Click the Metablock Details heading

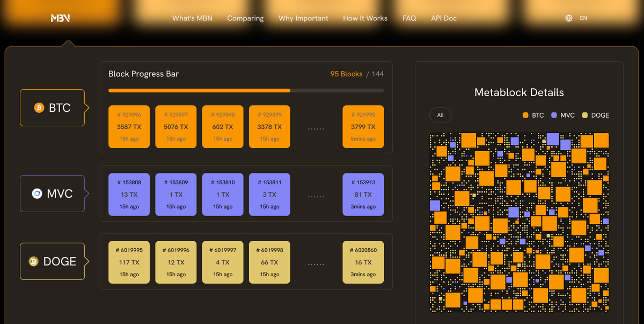[x=519, y=92]
